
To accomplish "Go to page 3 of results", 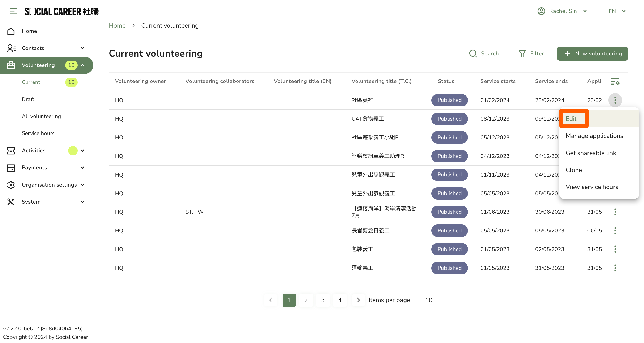I will tap(323, 300).
